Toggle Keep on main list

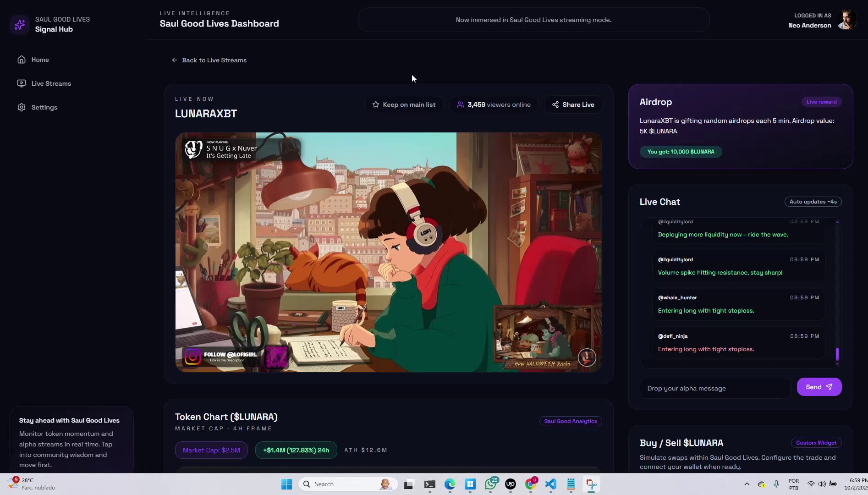[x=404, y=104]
